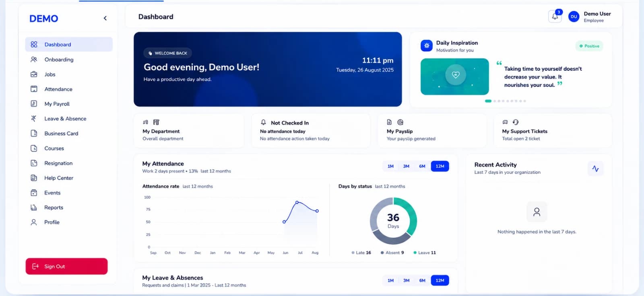Click the Daily Inspiration heart image
The image size is (644, 296).
(x=455, y=76)
